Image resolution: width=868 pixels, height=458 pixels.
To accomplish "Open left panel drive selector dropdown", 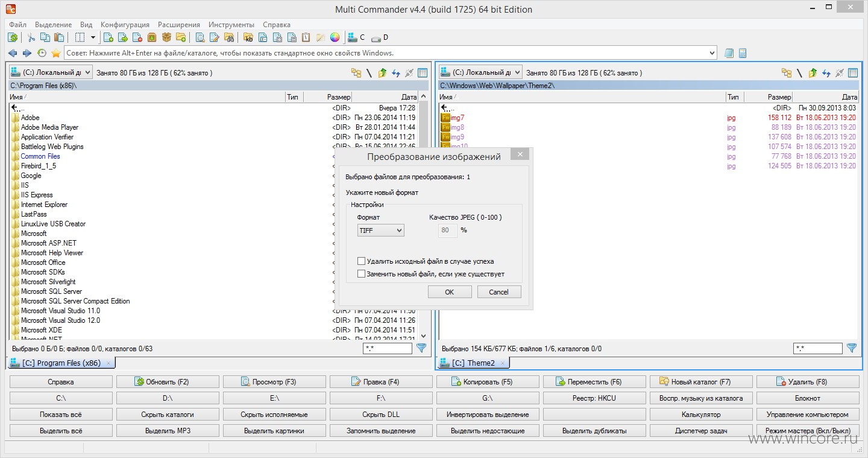I will [x=51, y=72].
